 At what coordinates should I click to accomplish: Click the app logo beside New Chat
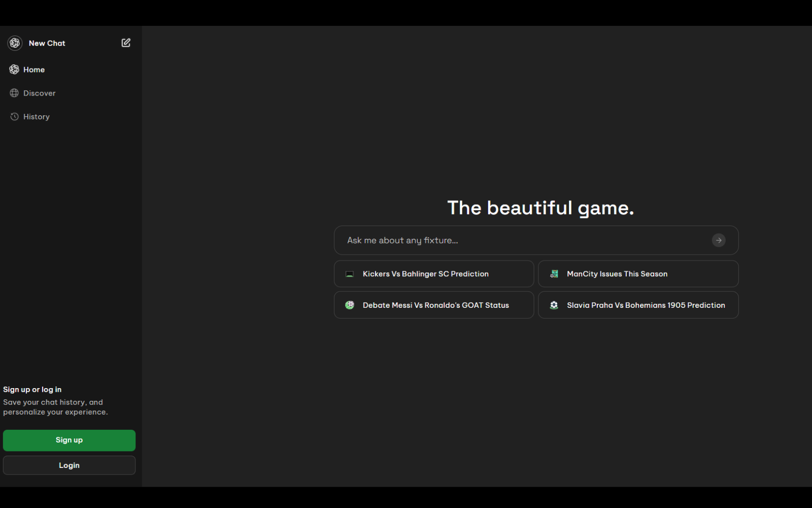click(15, 43)
